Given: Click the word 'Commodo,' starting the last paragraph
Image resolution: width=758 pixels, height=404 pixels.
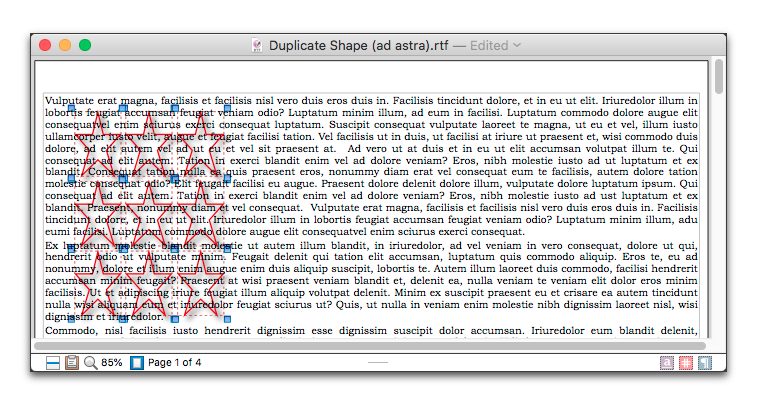Looking at the screenshot, I should (71, 331).
